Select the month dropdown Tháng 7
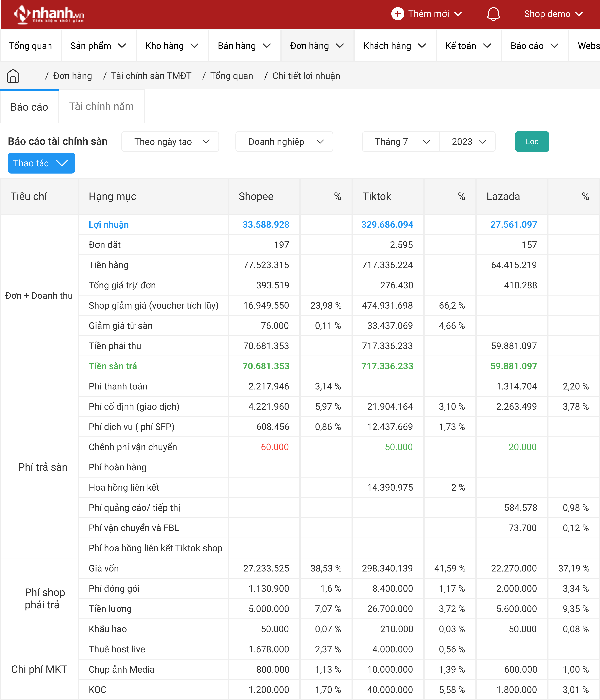 coord(400,142)
